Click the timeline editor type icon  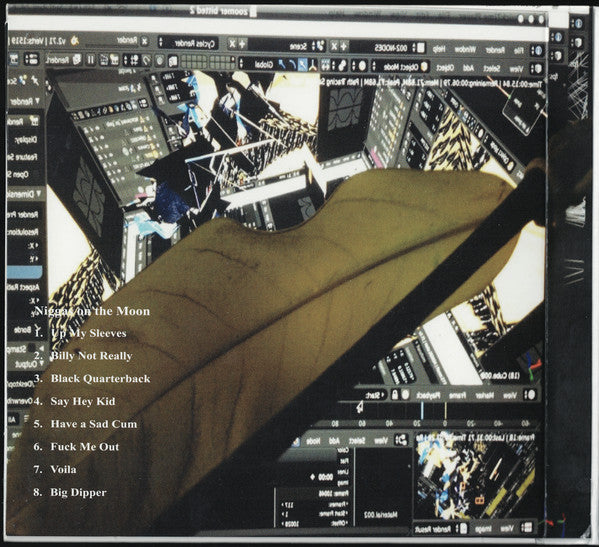(529, 395)
